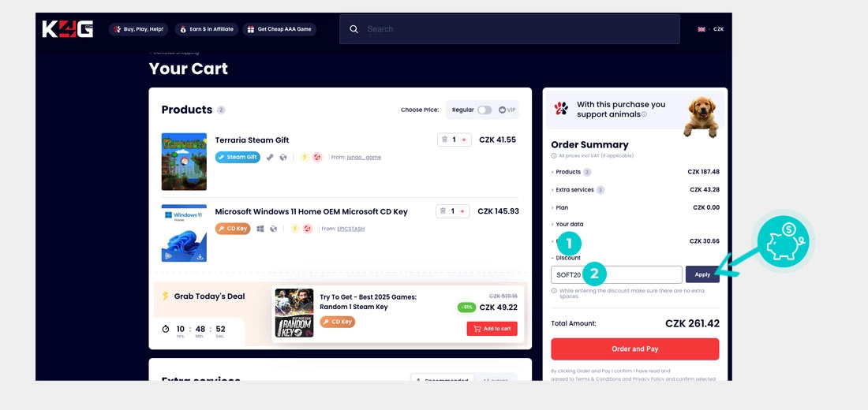Add the Random Steam Key to cart
Viewport: 868px width, 410px height.
tap(492, 329)
